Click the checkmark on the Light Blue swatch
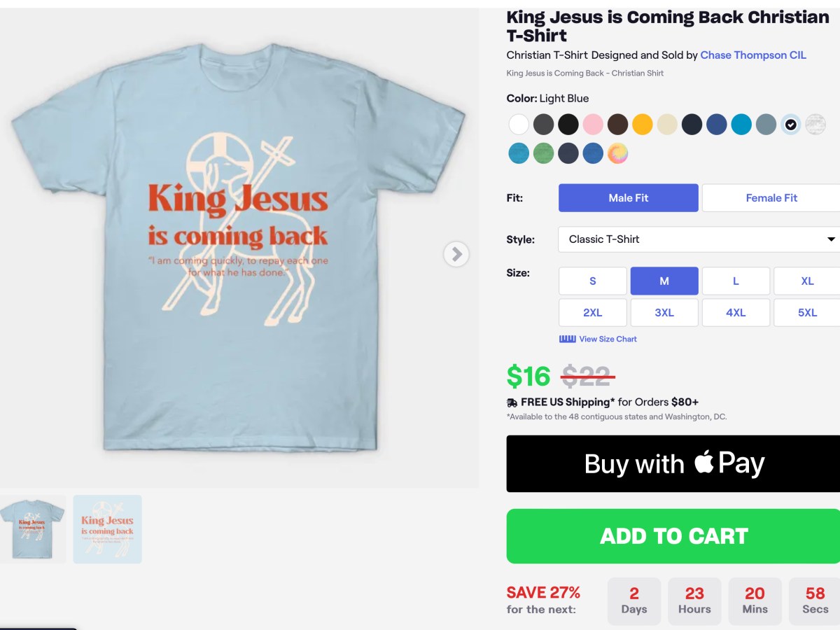The width and height of the screenshot is (840, 630). point(790,124)
